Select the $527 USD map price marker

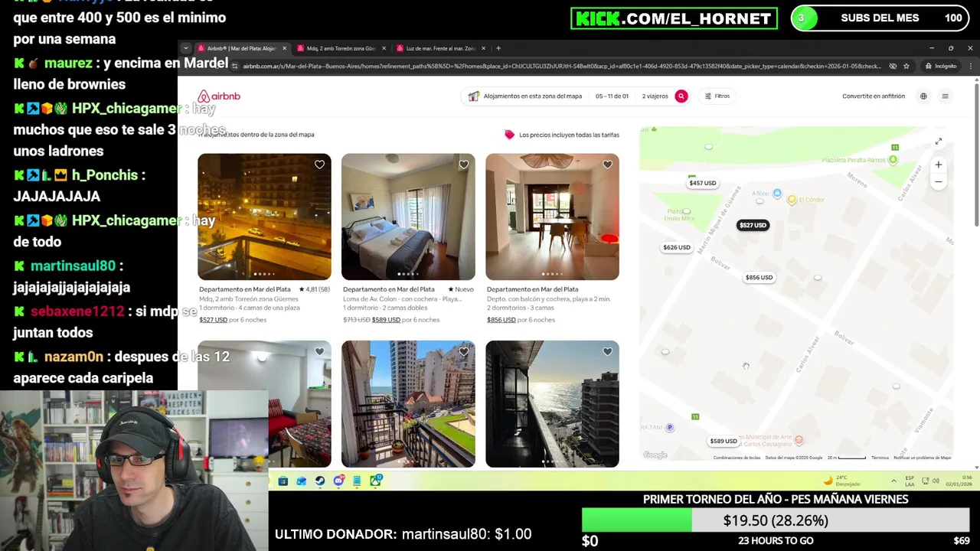click(x=753, y=225)
